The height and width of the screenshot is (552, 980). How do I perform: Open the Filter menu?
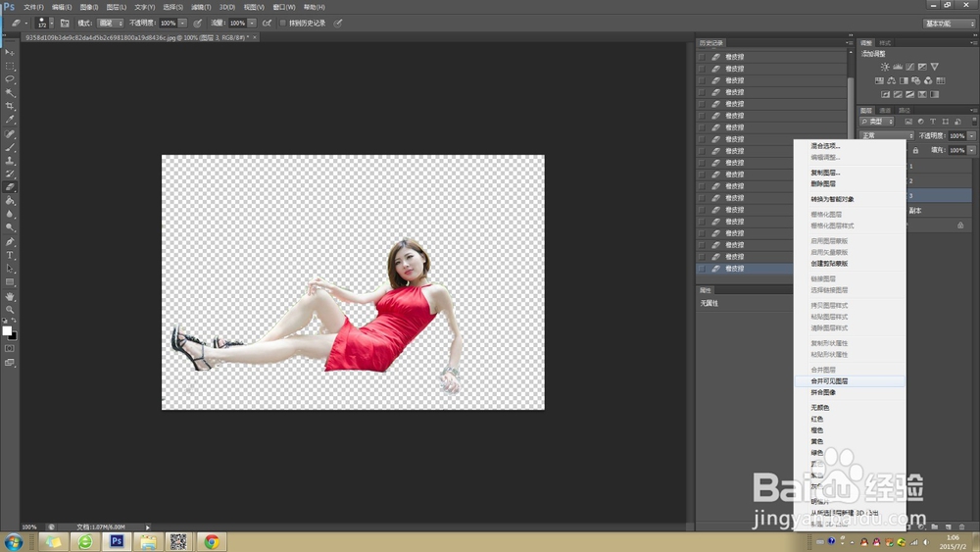click(201, 7)
